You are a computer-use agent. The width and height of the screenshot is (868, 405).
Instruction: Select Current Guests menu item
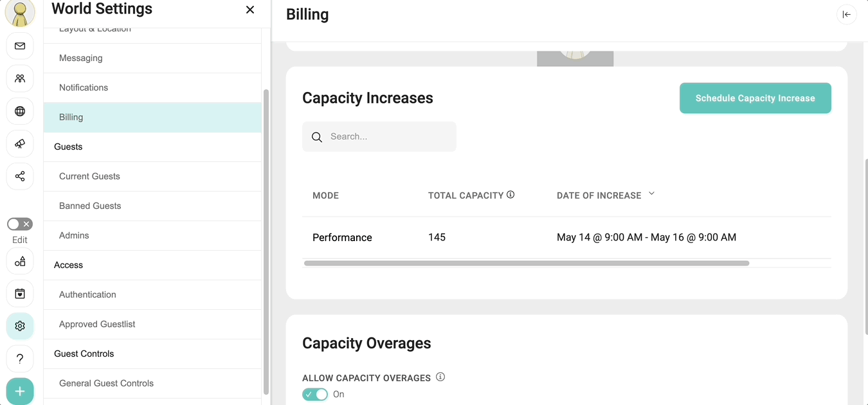(89, 176)
